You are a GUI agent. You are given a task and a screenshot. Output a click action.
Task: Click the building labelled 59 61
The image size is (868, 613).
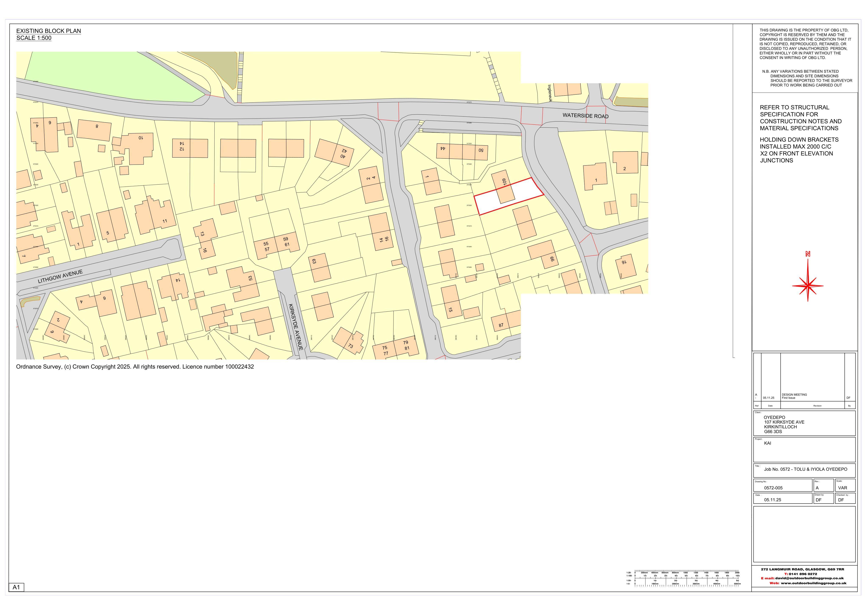287,241
